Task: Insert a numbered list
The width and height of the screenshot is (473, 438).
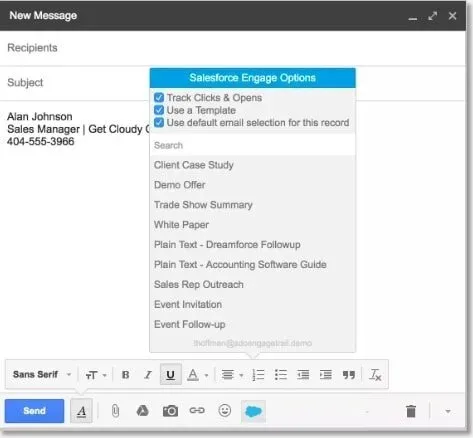Action: [258, 375]
